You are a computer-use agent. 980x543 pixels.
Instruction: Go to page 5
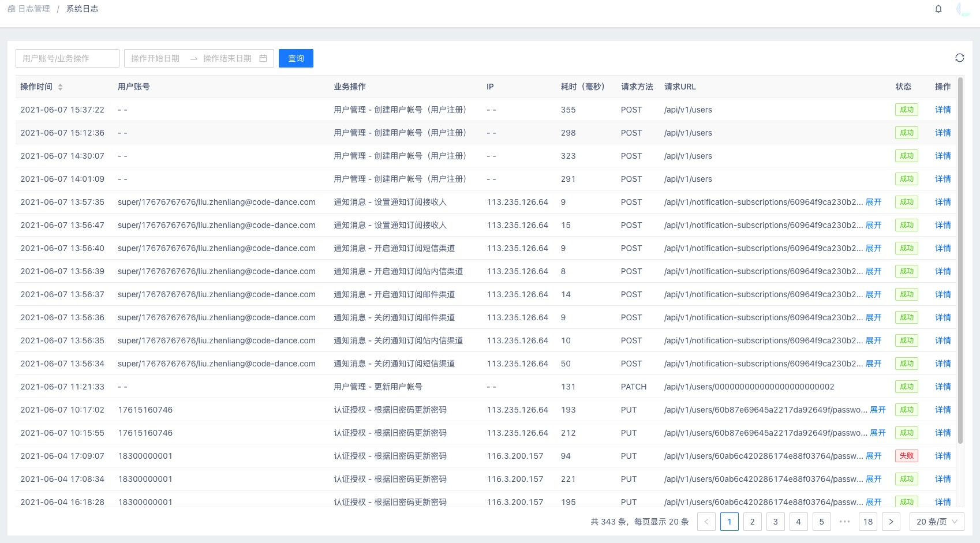(822, 522)
